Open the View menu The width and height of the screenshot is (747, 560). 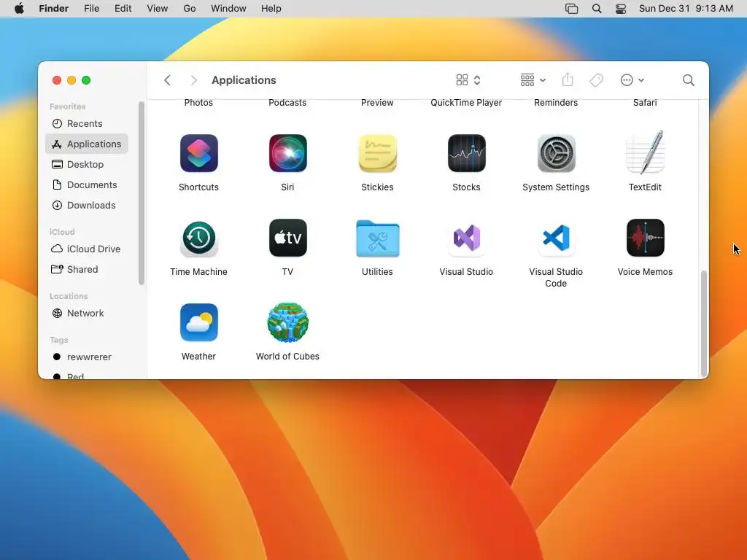point(158,9)
